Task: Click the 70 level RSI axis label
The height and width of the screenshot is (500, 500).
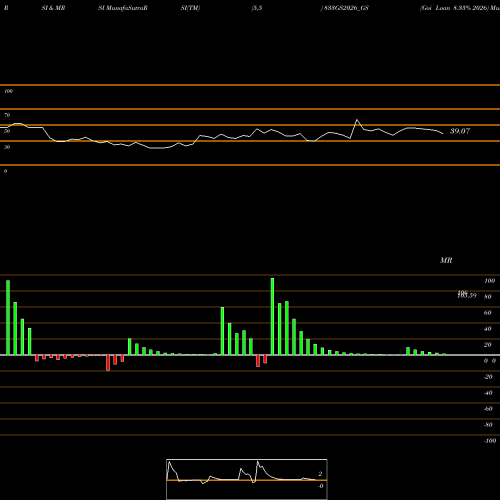Action: [7, 115]
